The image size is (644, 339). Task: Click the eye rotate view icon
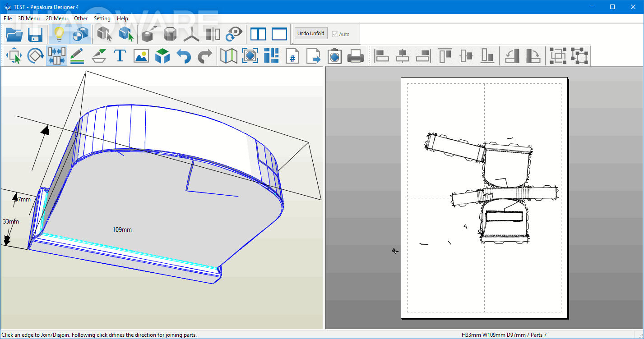(x=234, y=34)
